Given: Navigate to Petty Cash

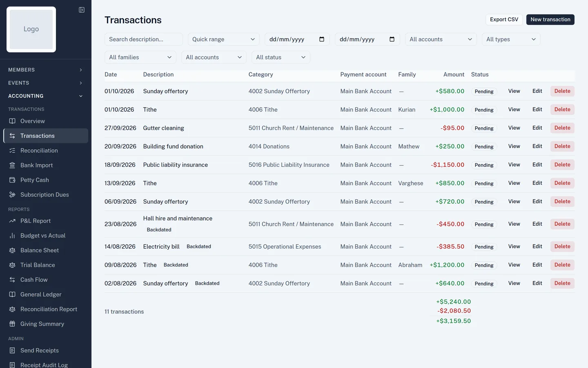Looking at the screenshot, I should tap(46, 180).
